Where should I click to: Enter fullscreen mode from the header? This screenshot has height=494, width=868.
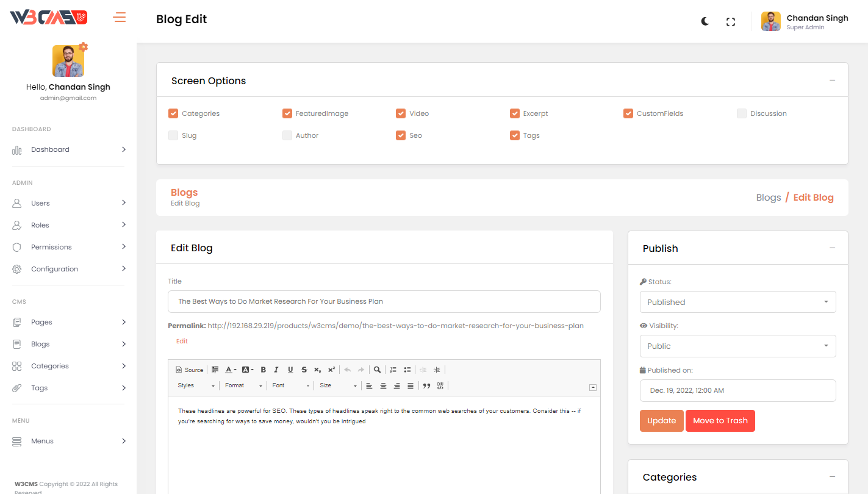731,22
